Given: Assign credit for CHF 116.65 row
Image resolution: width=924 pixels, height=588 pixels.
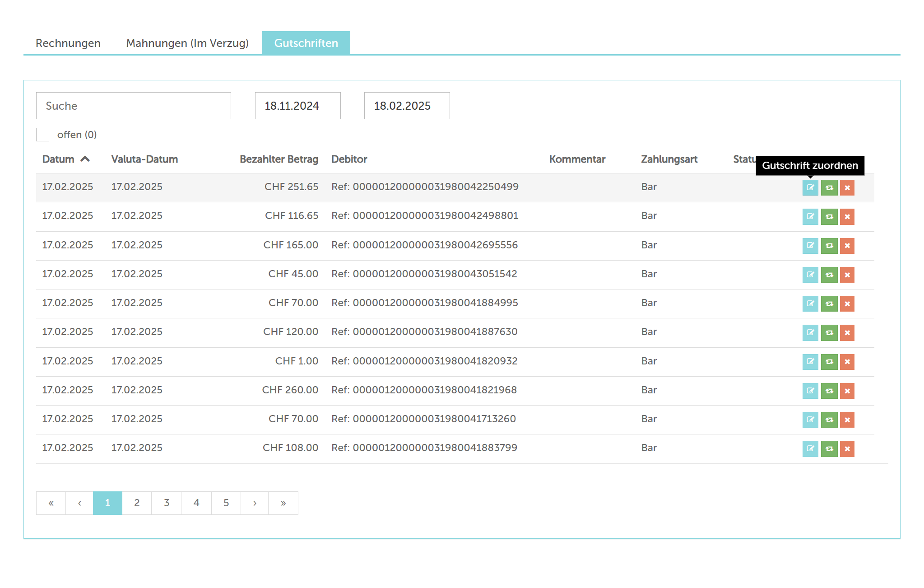Looking at the screenshot, I should [x=810, y=217].
